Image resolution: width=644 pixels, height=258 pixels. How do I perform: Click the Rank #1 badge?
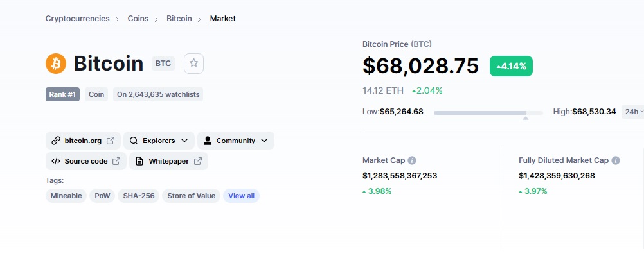click(x=62, y=94)
